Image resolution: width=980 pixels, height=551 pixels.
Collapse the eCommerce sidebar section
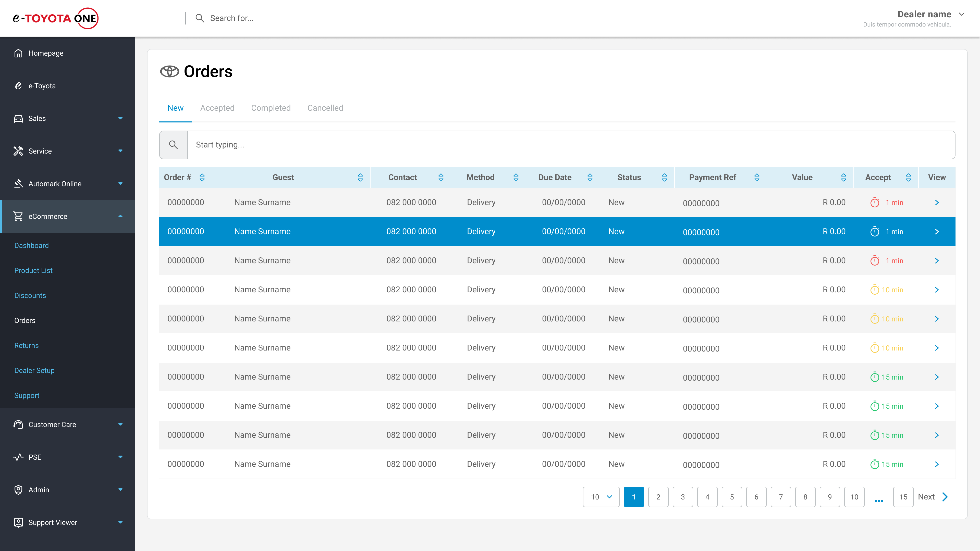click(x=120, y=216)
